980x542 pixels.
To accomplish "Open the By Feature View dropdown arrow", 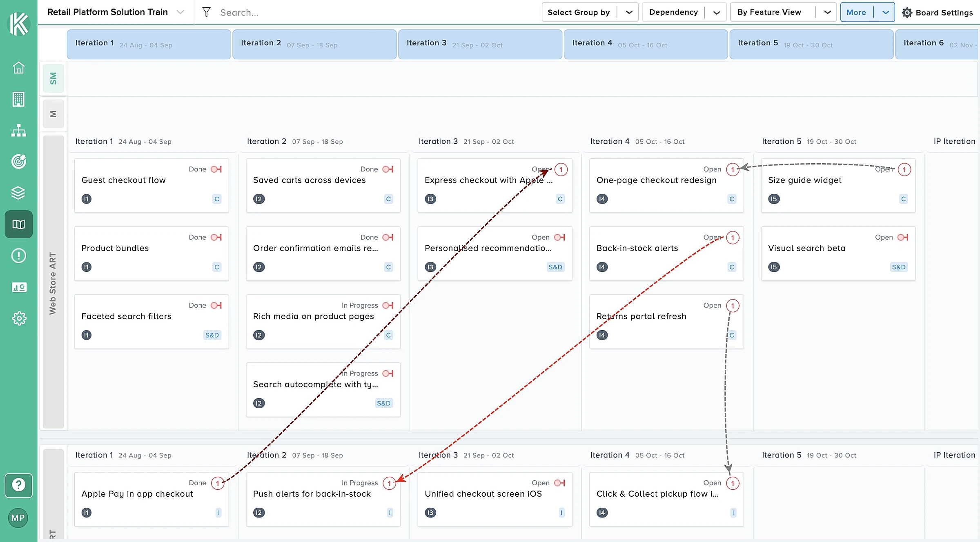I will point(827,12).
